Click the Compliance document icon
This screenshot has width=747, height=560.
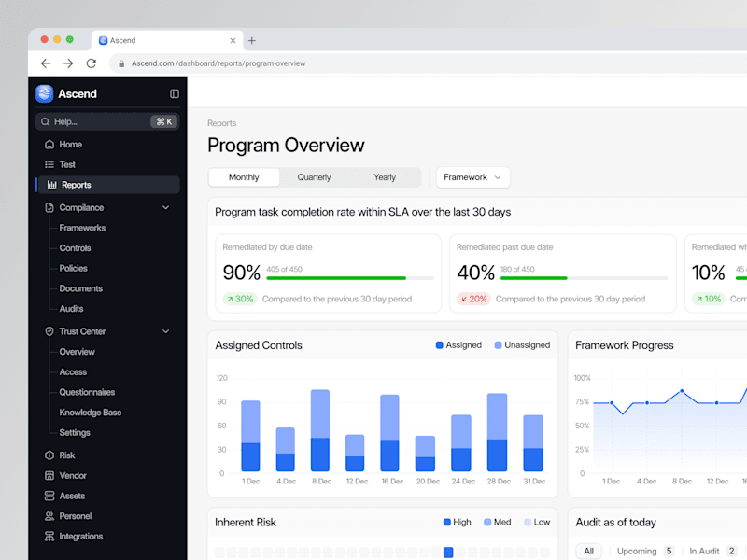tap(49, 207)
